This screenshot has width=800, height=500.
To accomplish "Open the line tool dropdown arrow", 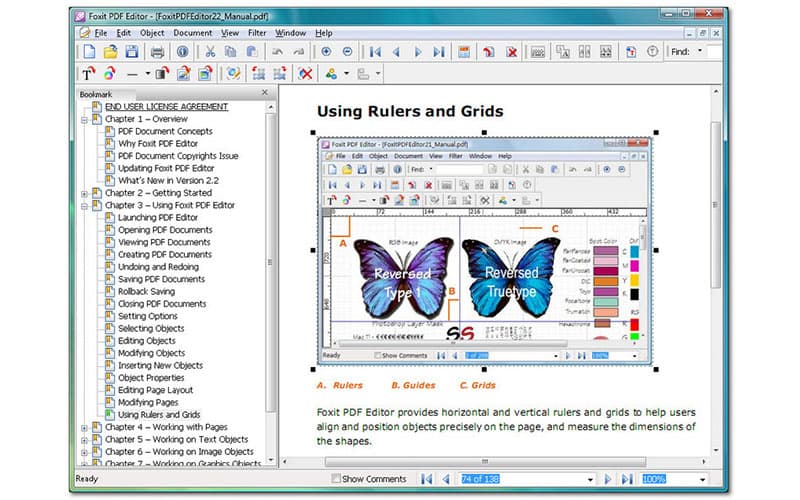I will pos(147,74).
